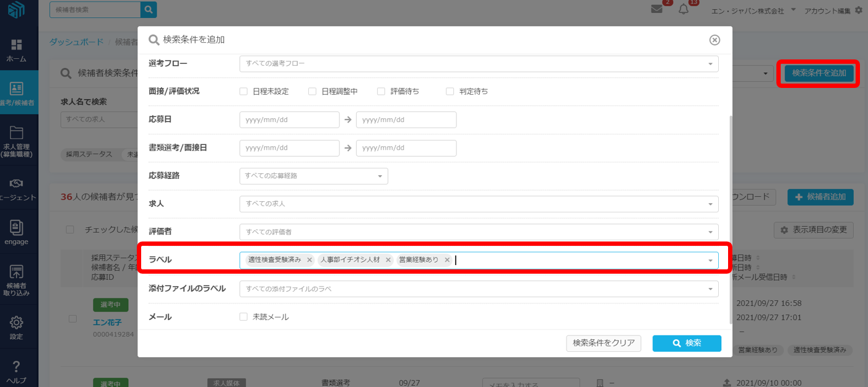Click the 応募日 start date field

[289, 120]
